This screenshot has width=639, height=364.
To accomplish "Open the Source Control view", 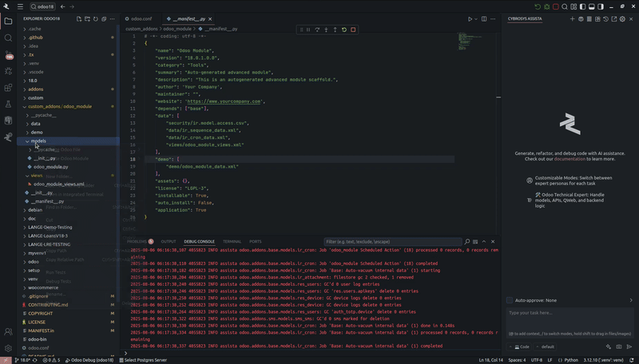I will 8,54.
